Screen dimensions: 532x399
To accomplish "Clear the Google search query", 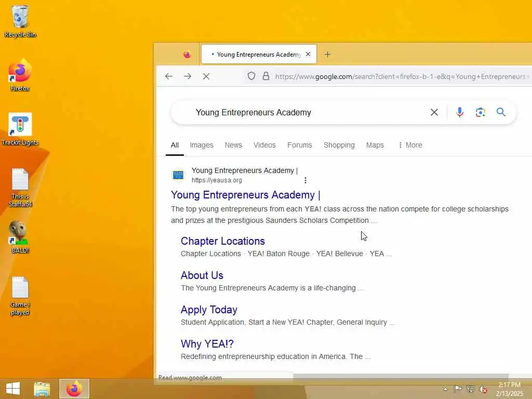I will pyautogui.click(x=434, y=112).
